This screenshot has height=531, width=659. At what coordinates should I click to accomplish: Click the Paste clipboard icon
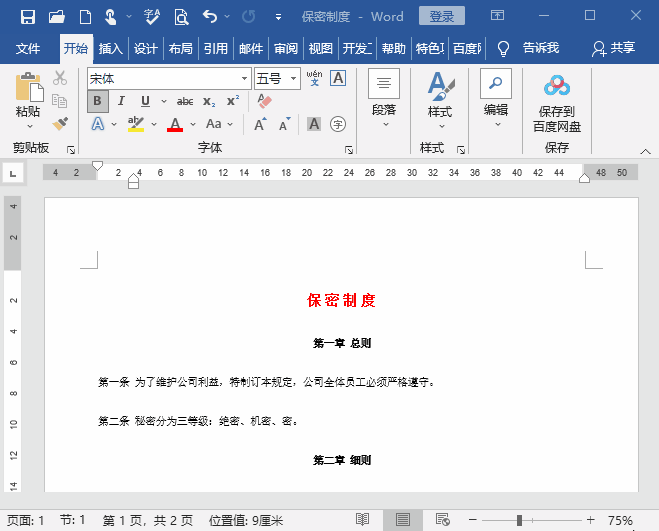click(x=28, y=98)
